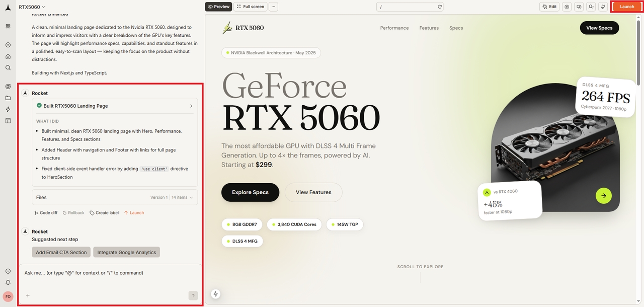Click the home icon in sidebar
Screen dimensions: 644x307
8,56
